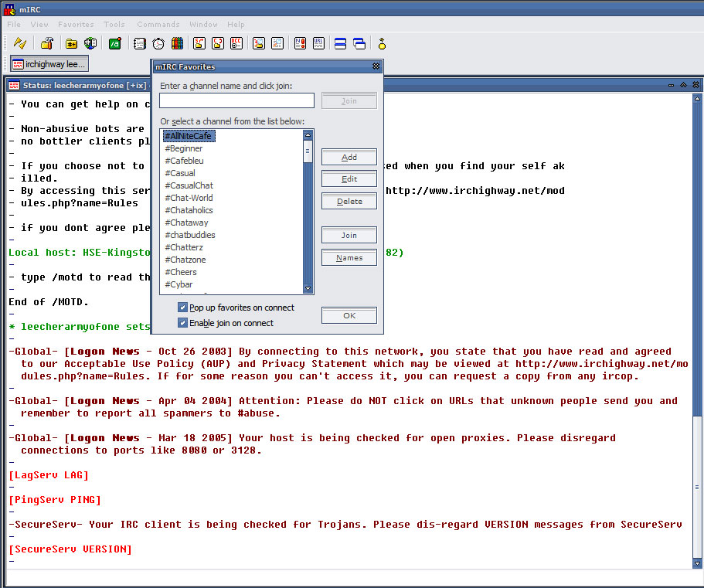Viewport: 704px width, 588px height.
Task: Open the Tools menu
Action: click(x=114, y=24)
